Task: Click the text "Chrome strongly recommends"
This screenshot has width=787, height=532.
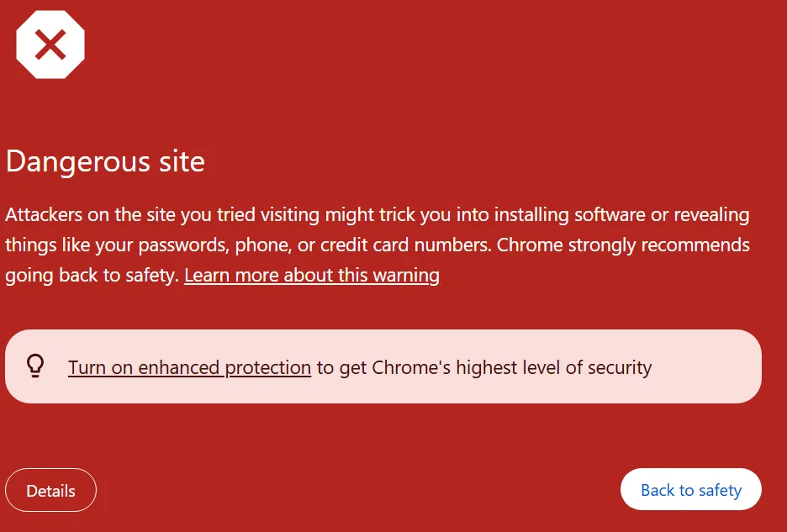Action: click(x=622, y=245)
